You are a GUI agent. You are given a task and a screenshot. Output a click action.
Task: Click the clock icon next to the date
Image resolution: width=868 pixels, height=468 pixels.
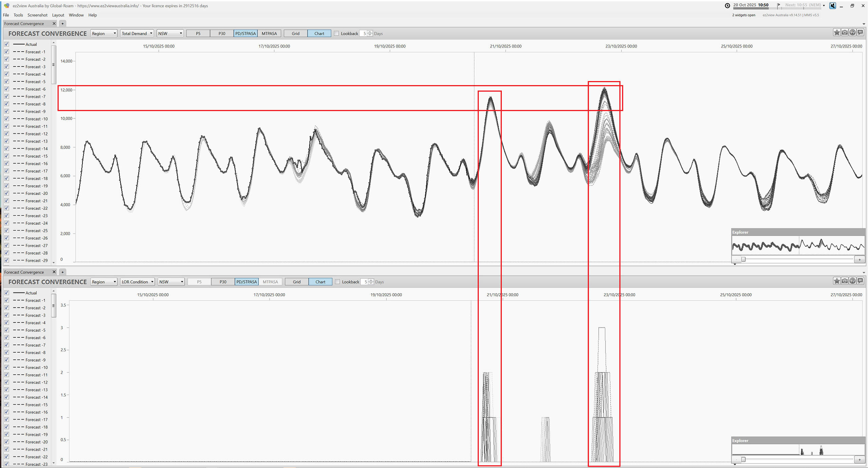click(x=727, y=5)
